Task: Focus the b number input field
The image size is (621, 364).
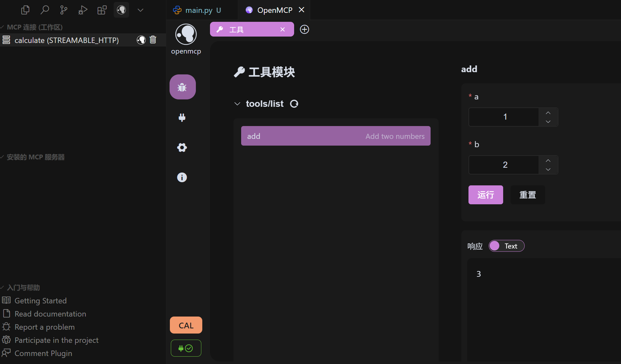Action: (503, 165)
